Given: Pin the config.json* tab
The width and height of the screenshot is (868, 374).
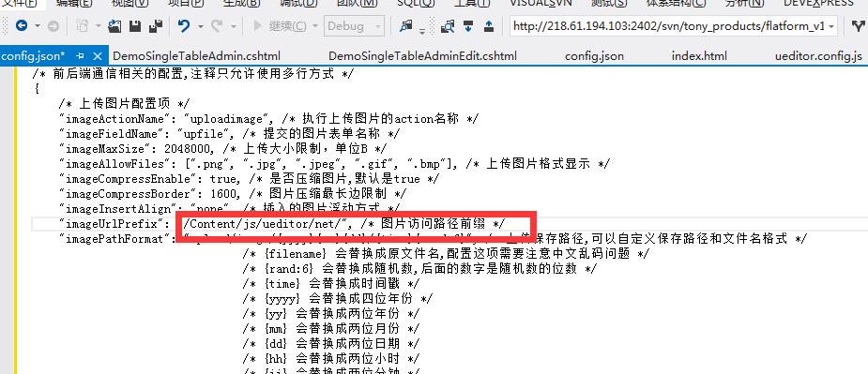Looking at the screenshot, I should pyautogui.click(x=80, y=56).
